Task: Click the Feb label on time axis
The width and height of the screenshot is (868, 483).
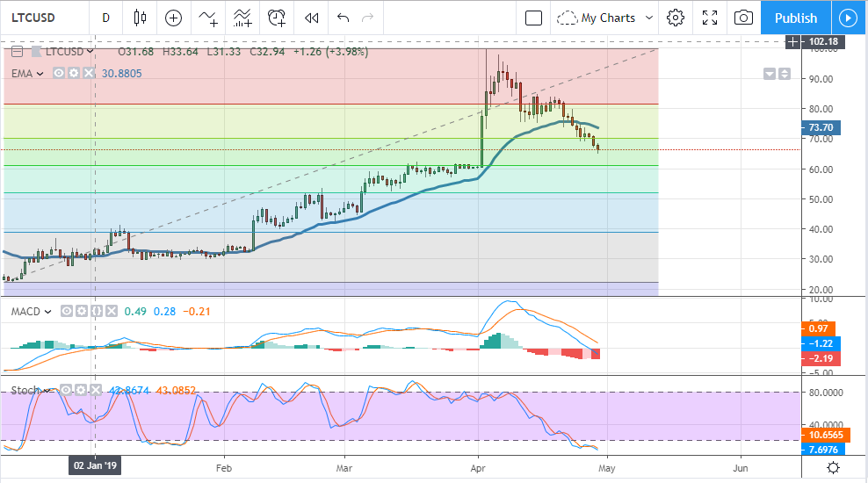Action: point(224,468)
